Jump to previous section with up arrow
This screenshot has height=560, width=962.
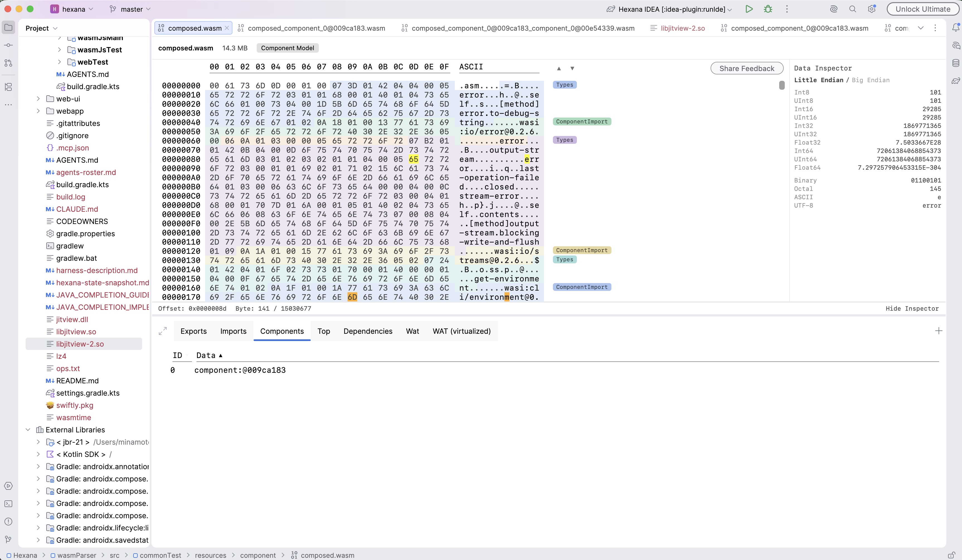pos(559,69)
